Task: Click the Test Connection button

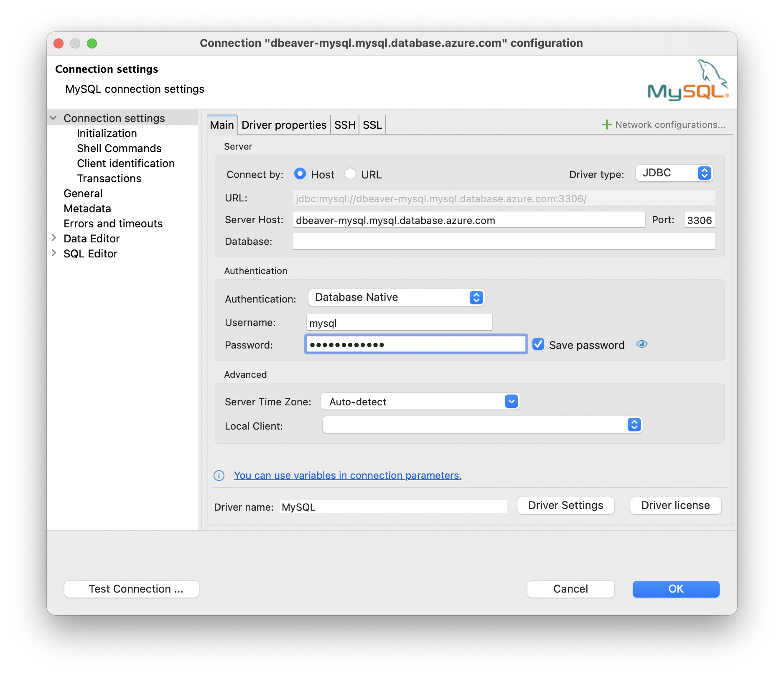Action: (131, 589)
